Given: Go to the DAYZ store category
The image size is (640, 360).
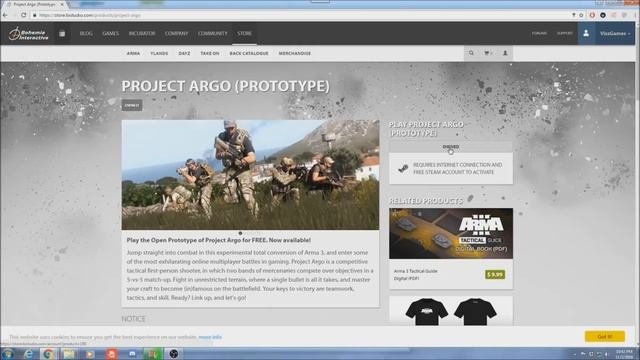Looking at the screenshot, I should 184,53.
